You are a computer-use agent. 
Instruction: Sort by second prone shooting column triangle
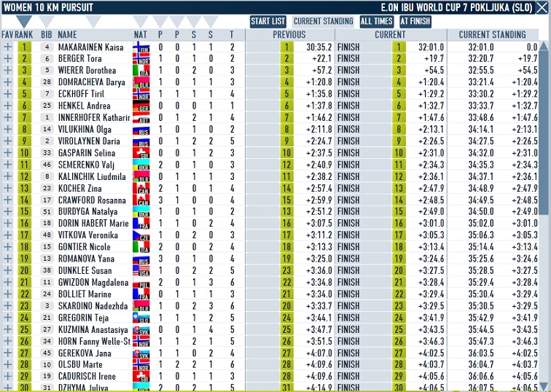(177, 21)
